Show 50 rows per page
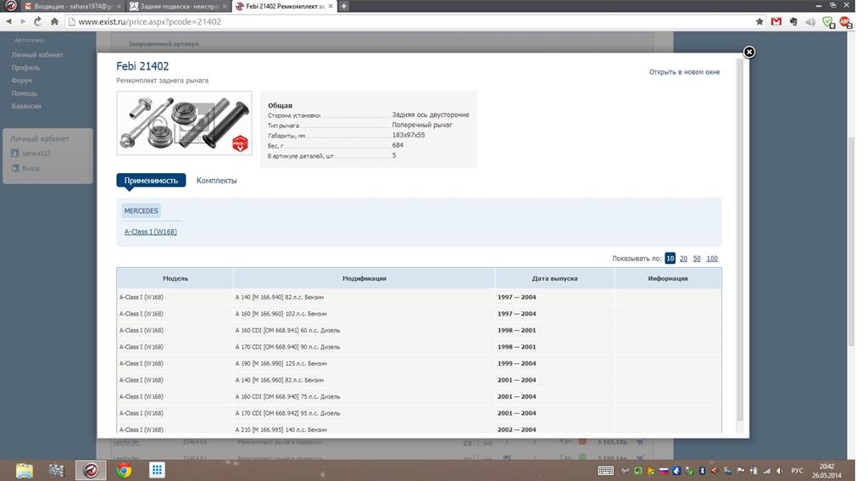Viewport: 868px width, 481px height. 697,259
